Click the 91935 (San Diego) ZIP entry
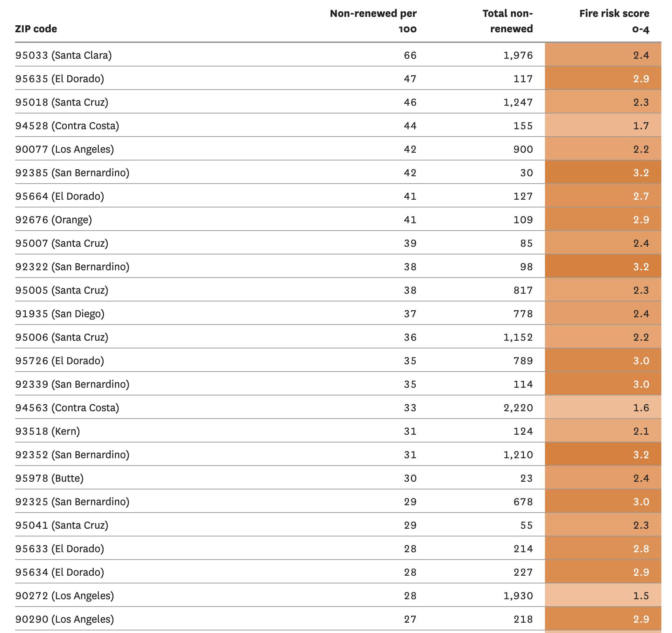 click(x=60, y=314)
